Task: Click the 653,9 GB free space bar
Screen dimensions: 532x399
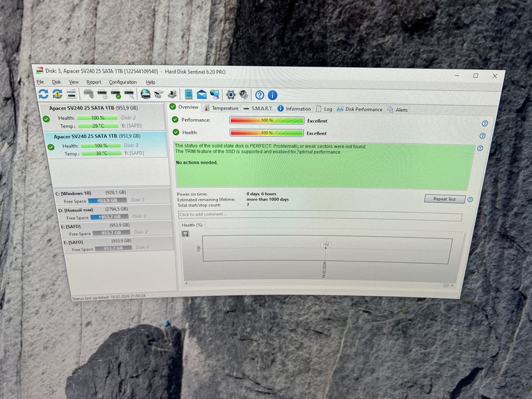Action: 107,201
